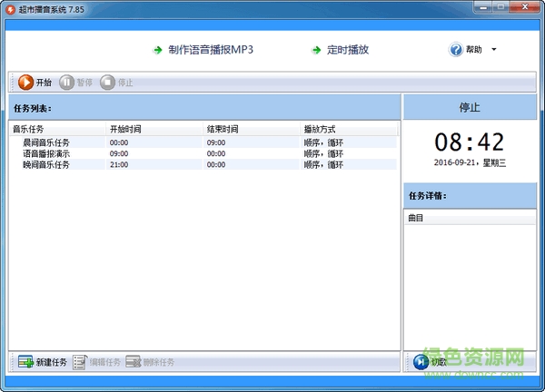
Task: Sort by 音乐任务 column header
Action: point(58,129)
